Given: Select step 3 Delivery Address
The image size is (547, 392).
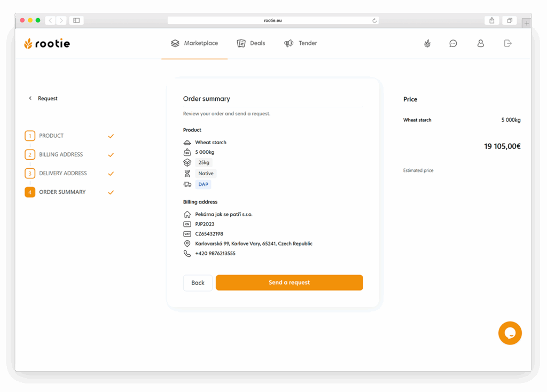Looking at the screenshot, I should pyautogui.click(x=62, y=173).
